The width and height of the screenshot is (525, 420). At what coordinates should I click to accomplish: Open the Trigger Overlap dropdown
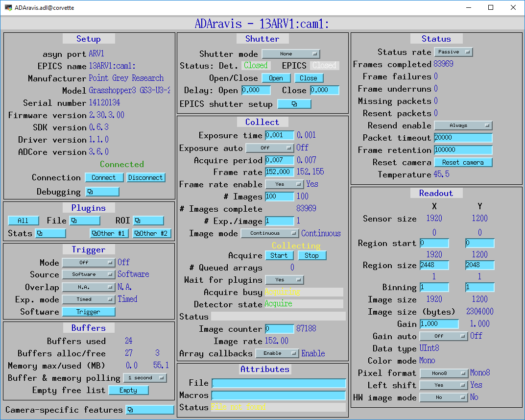(x=89, y=287)
